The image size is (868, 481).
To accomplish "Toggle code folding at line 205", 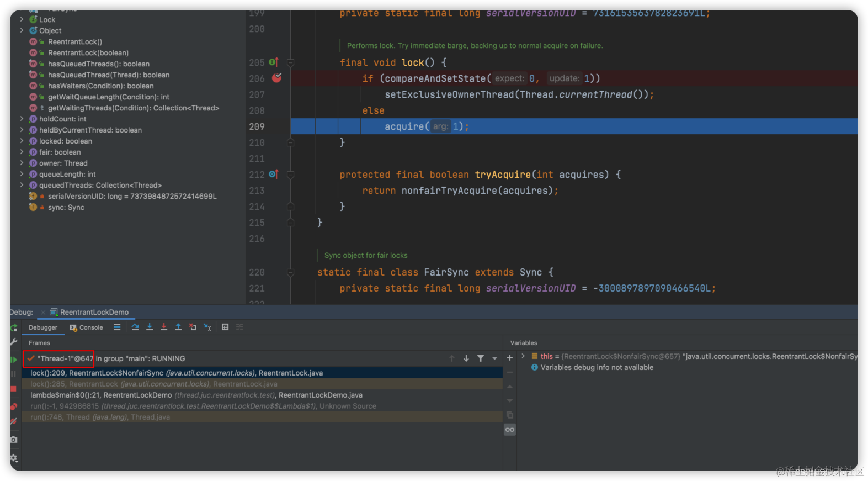I will tap(291, 62).
